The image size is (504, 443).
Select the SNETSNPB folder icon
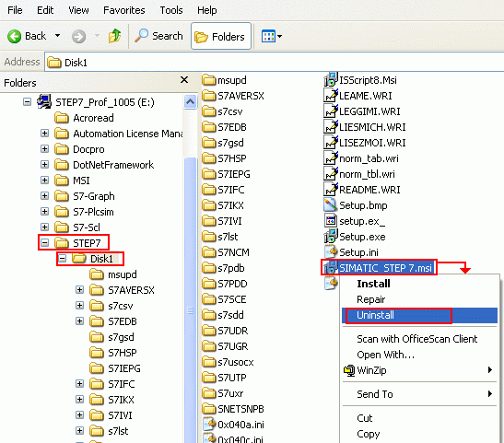point(209,409)
